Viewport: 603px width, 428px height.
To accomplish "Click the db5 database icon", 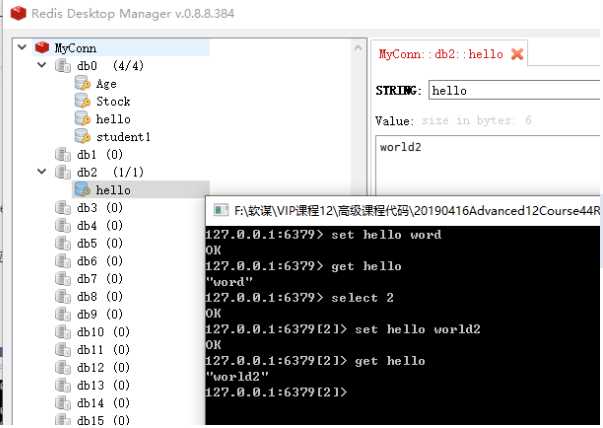I will pyautogui.click(x=63, y=243).
